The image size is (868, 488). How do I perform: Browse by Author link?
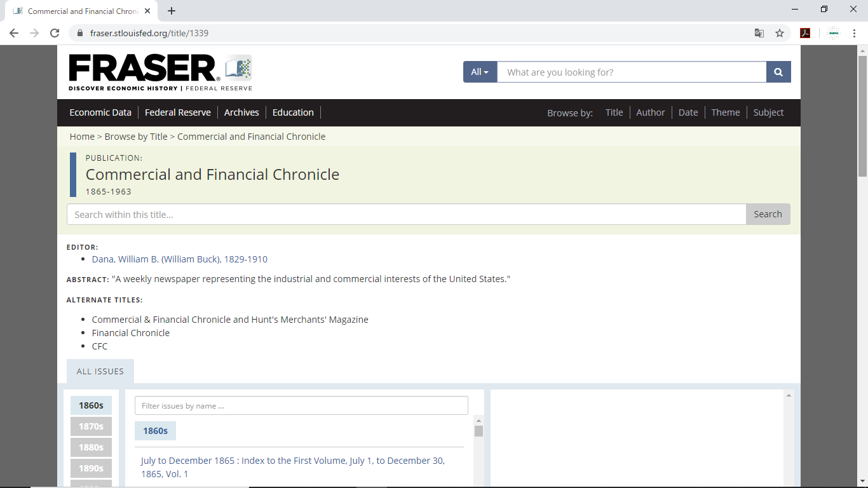click(651, 112)
